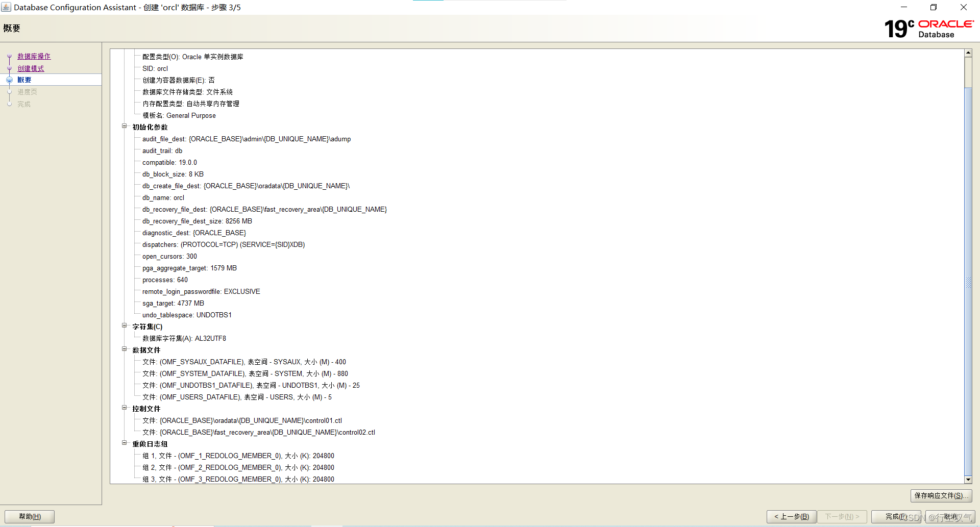Select the compatible: 19.0.0 row
This screenshot has width=980, height=527.
169,162
